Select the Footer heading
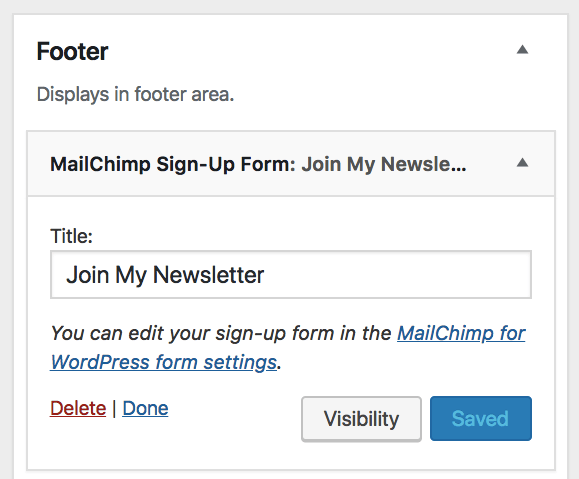Viewport: 579px width, 479px height. (72, 51)
